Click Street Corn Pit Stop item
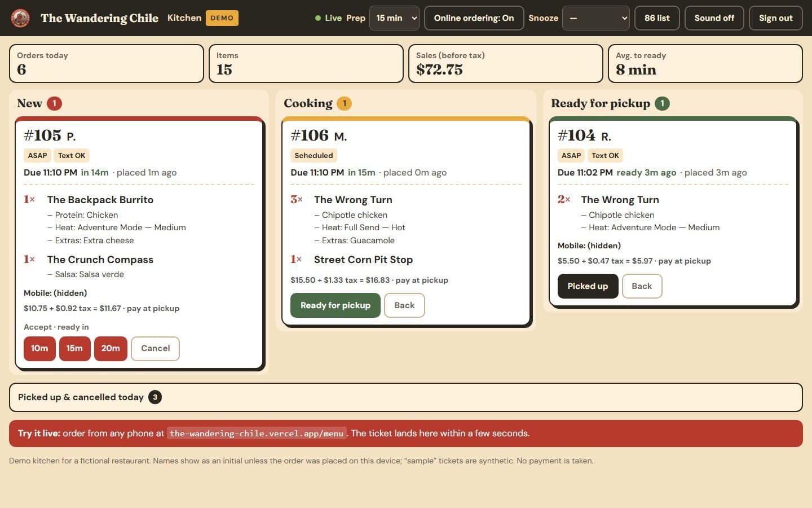 pyautogui.click(x=363, y=260)
